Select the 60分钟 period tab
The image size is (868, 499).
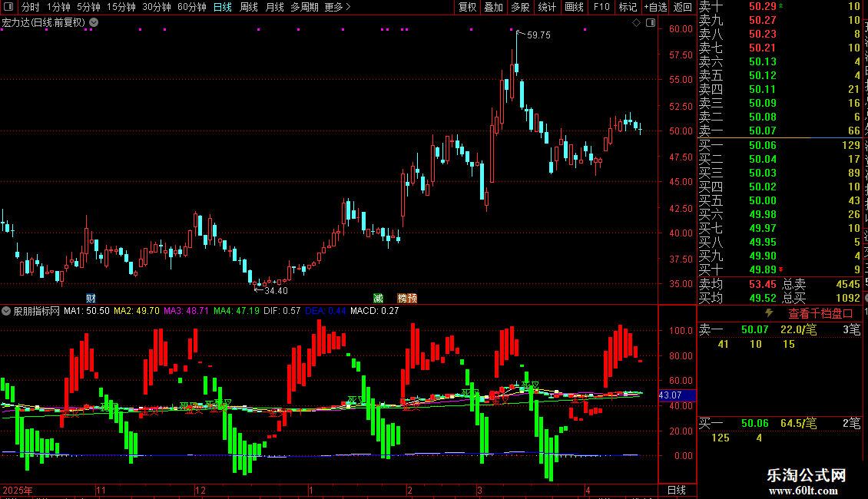[192, 7]
